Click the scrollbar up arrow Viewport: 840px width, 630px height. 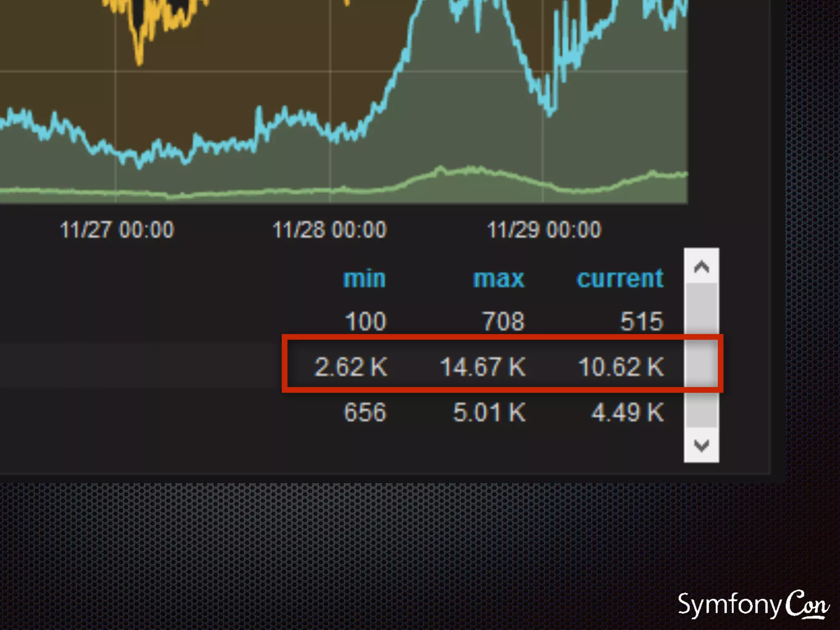pyautogui.click(x=701, y=267)
